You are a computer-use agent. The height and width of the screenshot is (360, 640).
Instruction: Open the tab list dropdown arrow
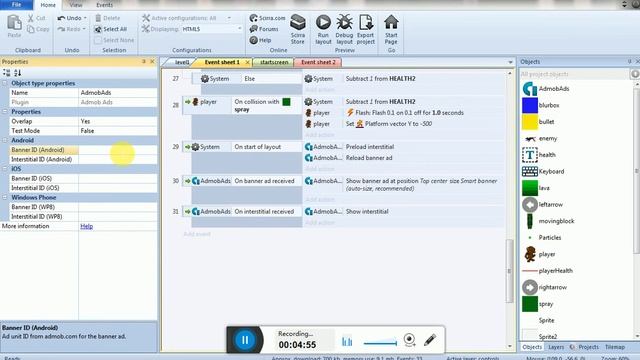510,62
